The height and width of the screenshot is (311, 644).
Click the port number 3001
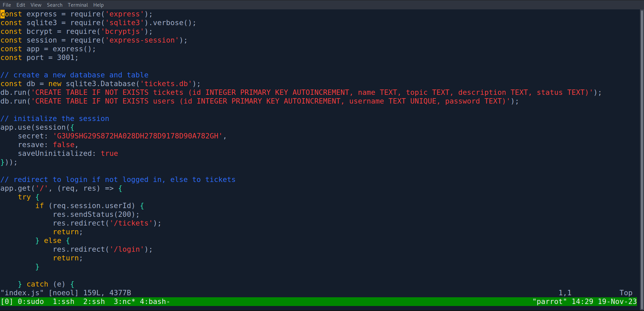[65, 58]
